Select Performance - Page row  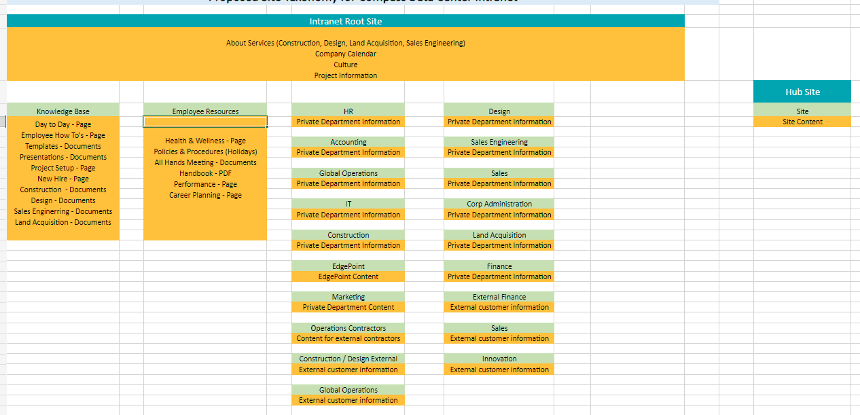(x=205, y=184)
